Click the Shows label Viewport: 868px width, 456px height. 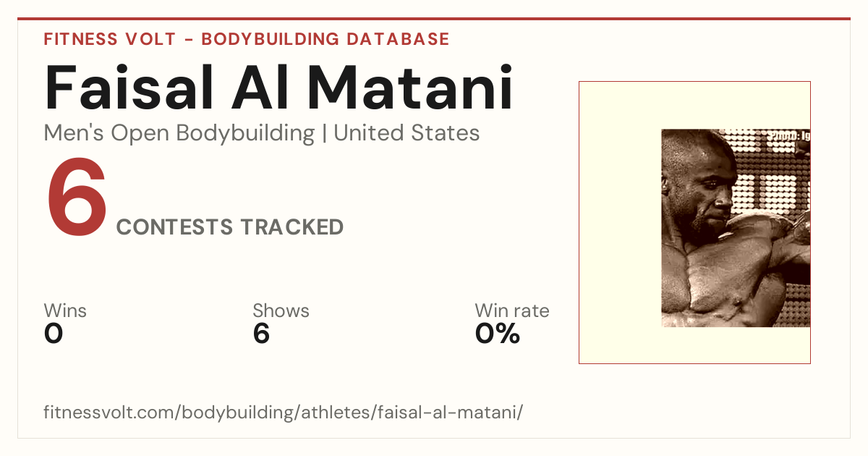pyautogui.click(x=281, y=311)
